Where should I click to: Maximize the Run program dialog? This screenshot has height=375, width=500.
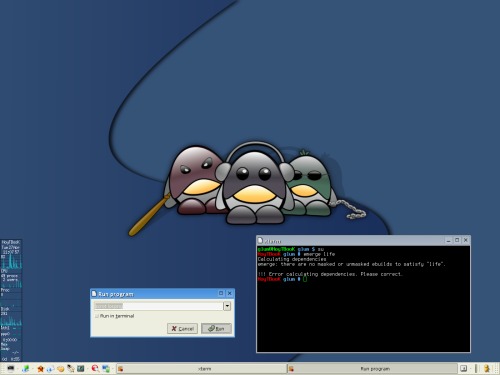[221, 293]
